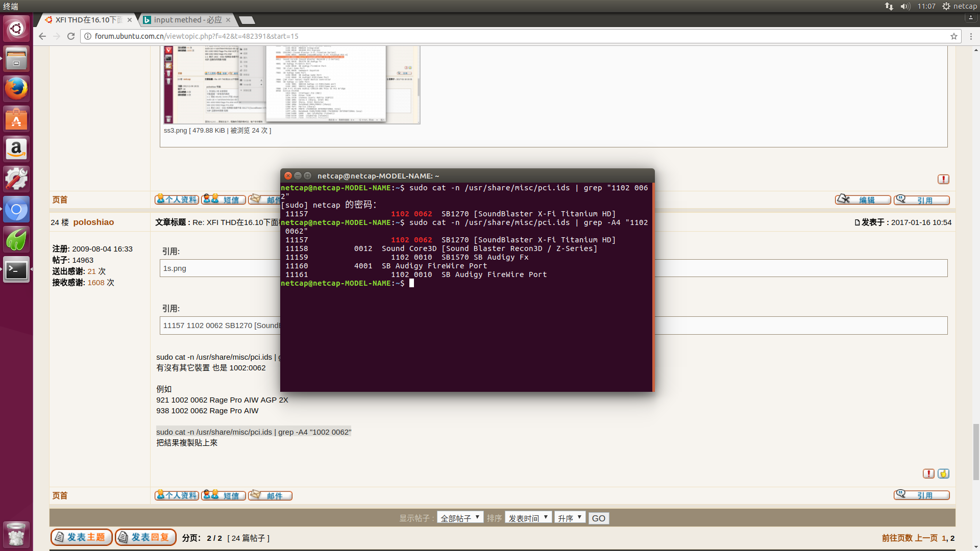Expand the 发表时间 sort dropdown
The image size is (980, 551).
pyautogui.click(x=528, y=518)
